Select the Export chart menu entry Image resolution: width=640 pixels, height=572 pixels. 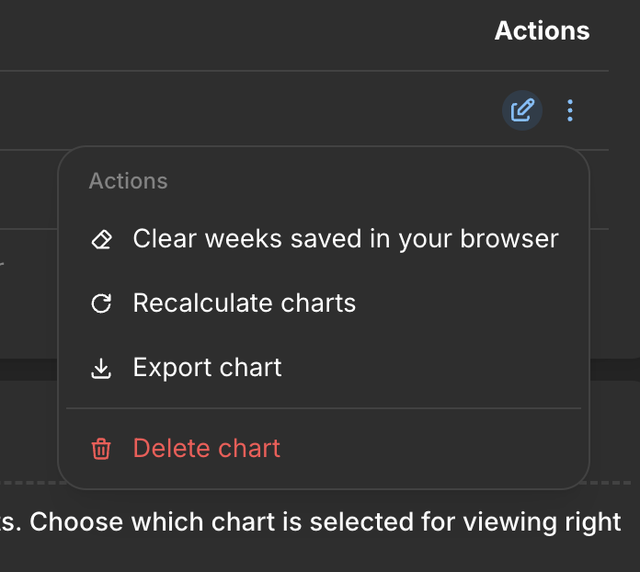click(x=324, y=368)
